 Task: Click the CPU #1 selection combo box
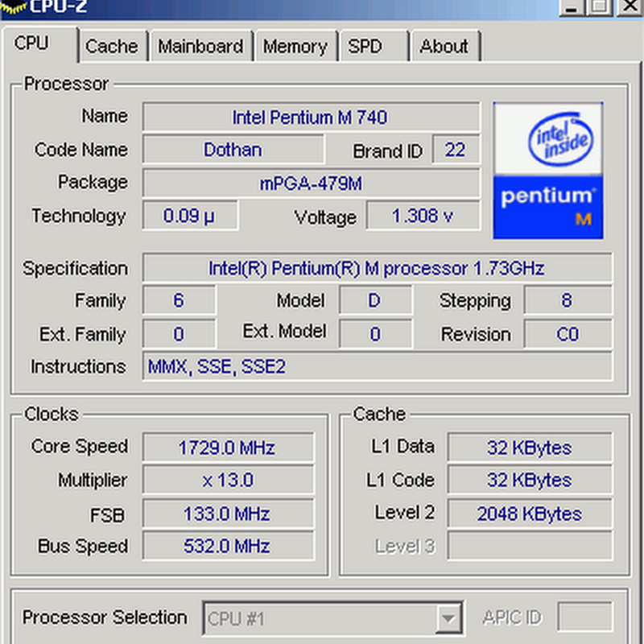point(332,618)
